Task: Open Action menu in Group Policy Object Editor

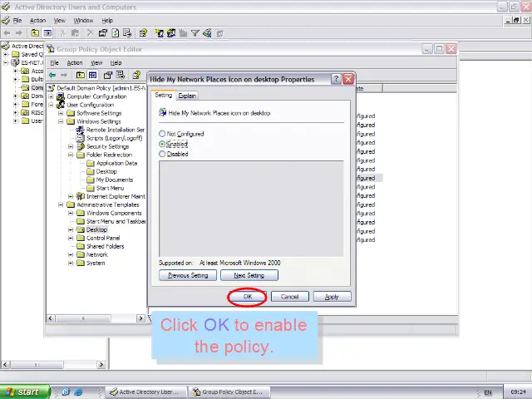Action: click(75, 63)
